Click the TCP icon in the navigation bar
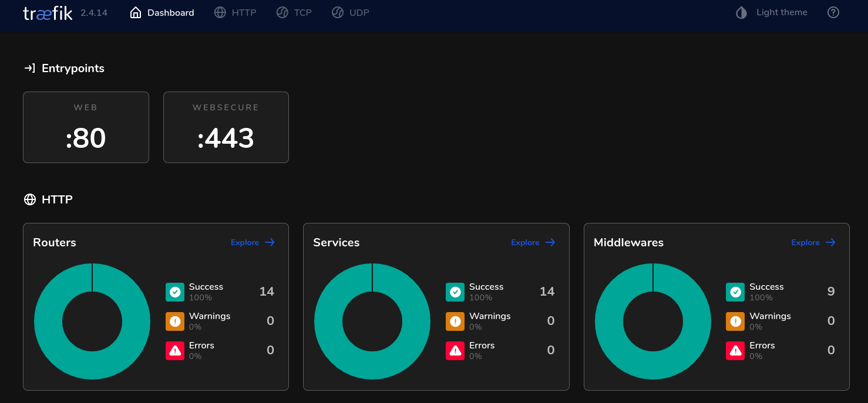868x403 pixels. [282, 12]
